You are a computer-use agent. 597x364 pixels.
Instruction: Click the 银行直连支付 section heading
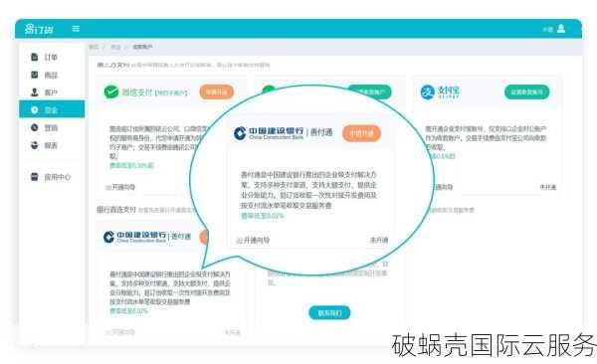tap(116, 210)
